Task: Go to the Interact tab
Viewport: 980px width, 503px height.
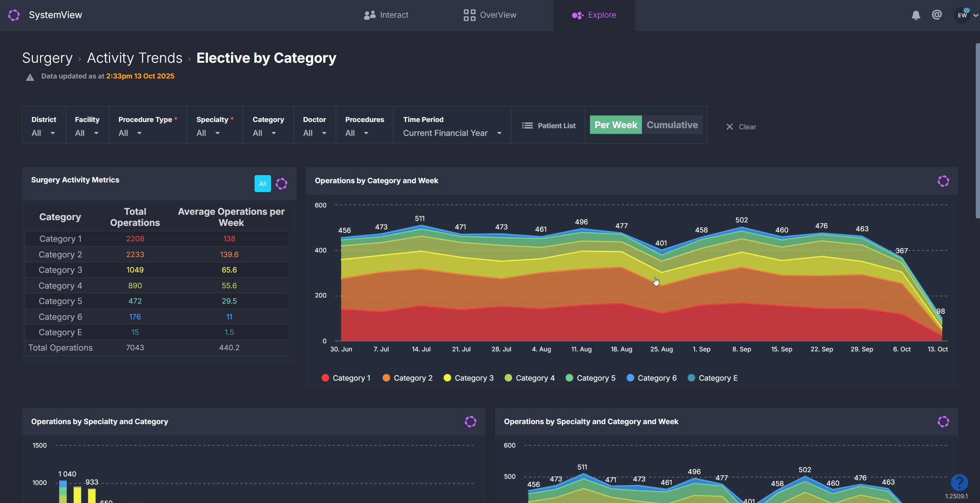Action: 386,15
